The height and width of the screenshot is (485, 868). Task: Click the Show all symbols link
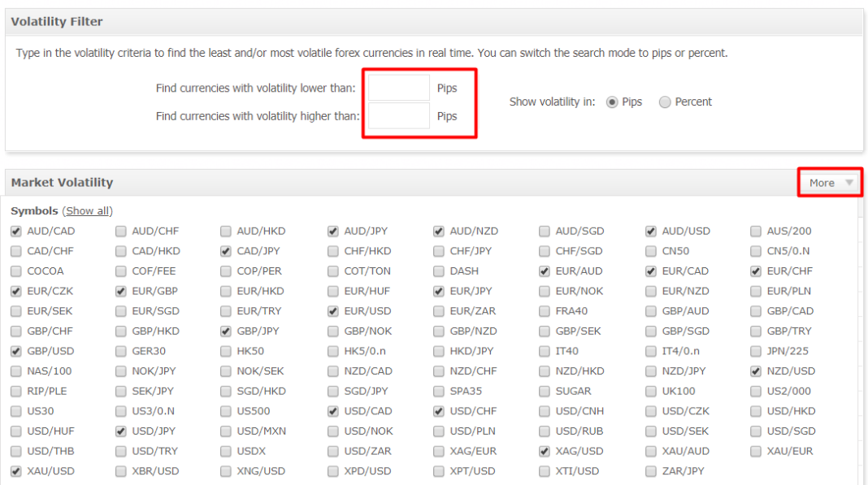[87, 210]
